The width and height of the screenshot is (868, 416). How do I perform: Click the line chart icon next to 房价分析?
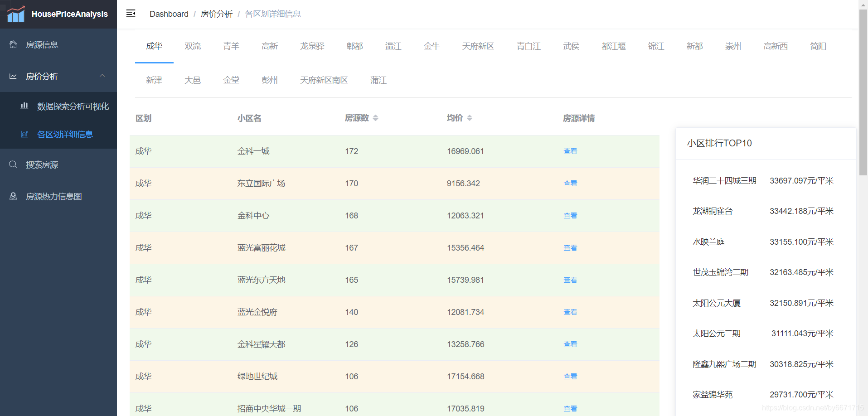pos(13,76)
